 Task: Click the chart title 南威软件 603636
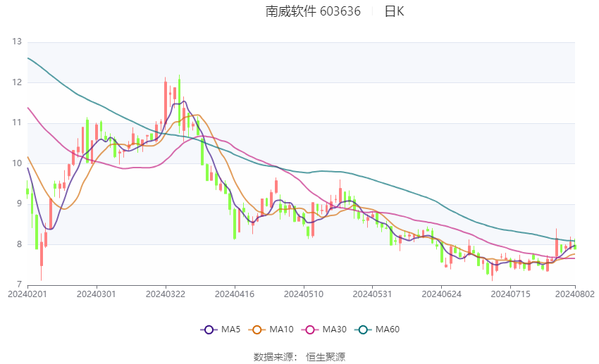click(313, 11)
